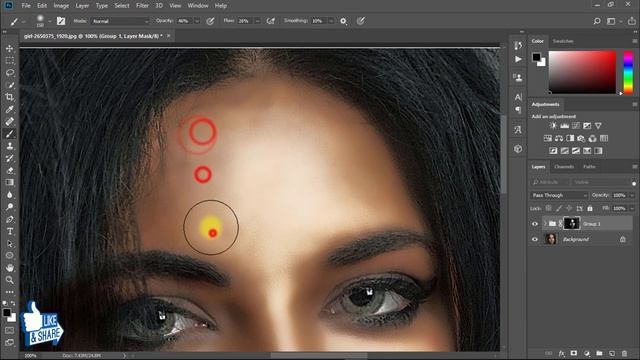Toggle lock all padlock in Lock row

(x=590, y=208)
